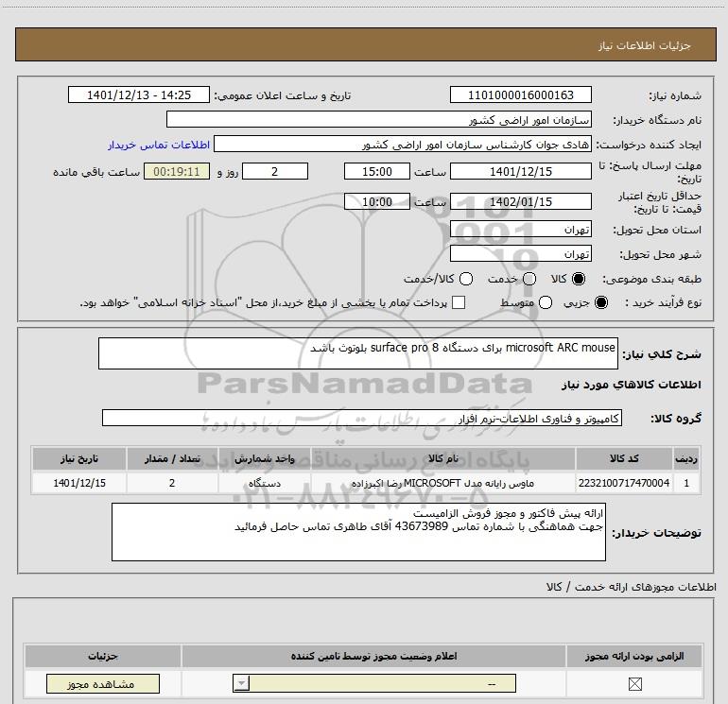Click product code 2232100717470004 cell

coord(624,483)
